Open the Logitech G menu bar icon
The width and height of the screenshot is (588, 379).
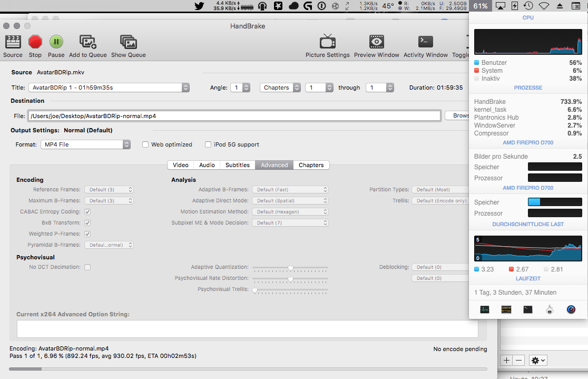(308, 6)
